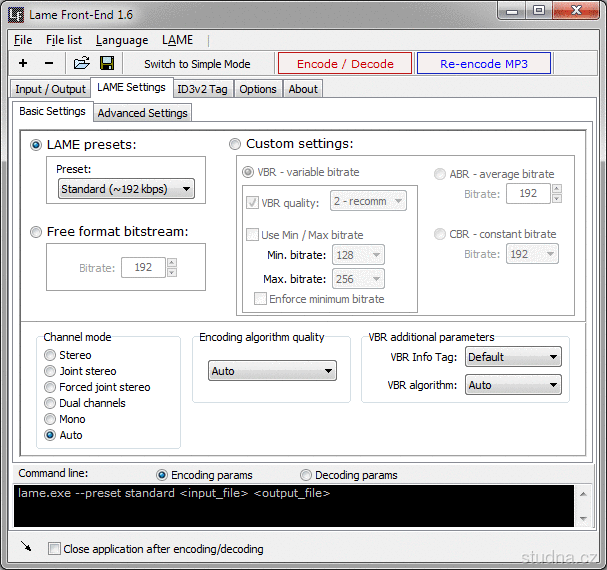This screenshot has width=607, height=570.
Task: Click the command line text box
Action: click(x=294, y=506)
